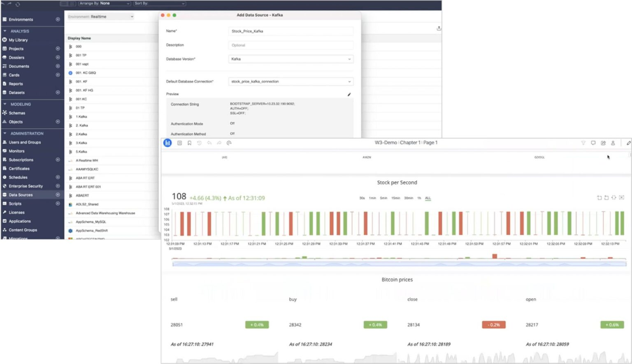This screenshot has height=364, width=632.
Task: Select the GOOGL stock selector
Action: (539, 158)
